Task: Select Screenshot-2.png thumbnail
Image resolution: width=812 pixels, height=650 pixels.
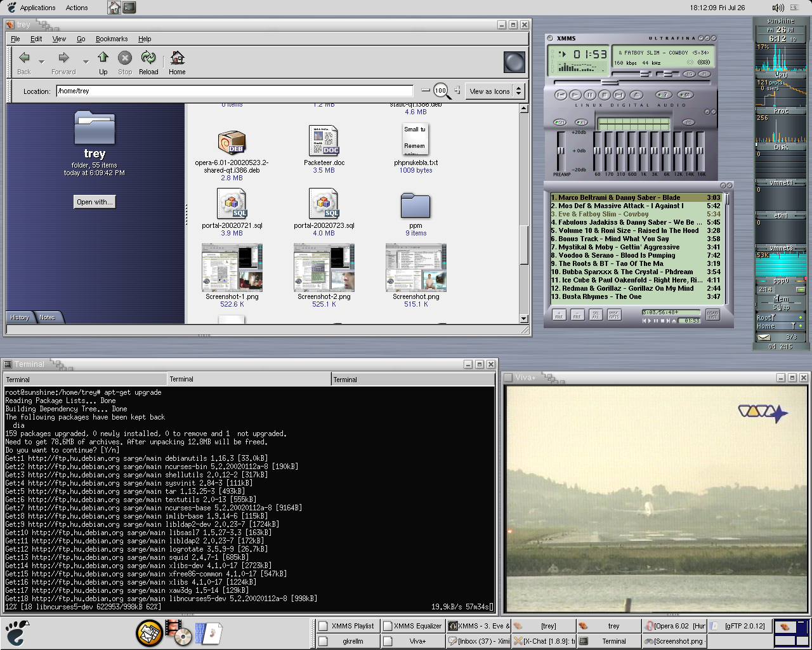Action: [324, 267]
